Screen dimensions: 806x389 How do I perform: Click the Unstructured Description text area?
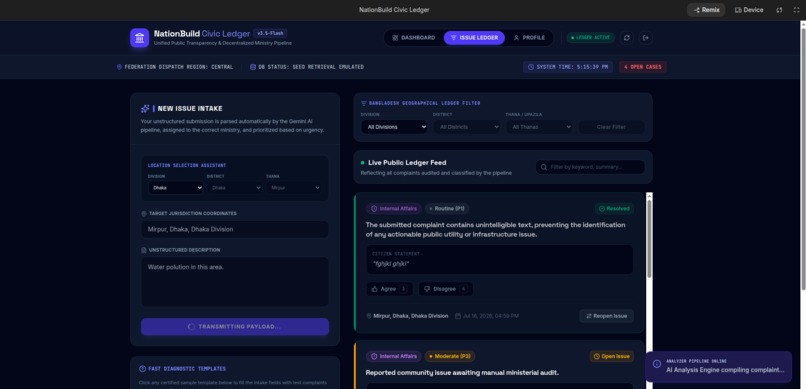235,282
